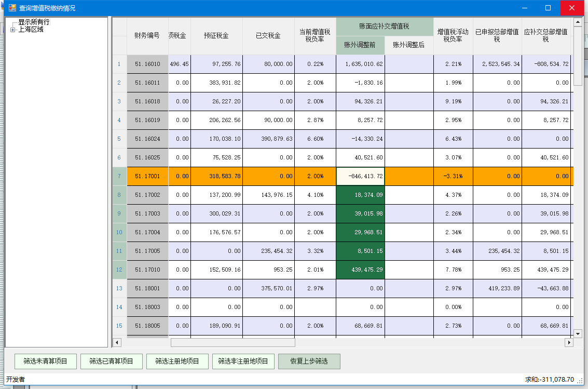Click 筛选注册地项目 button
The width and height of the screenshot is (588, 389).
tap(177, 361)
